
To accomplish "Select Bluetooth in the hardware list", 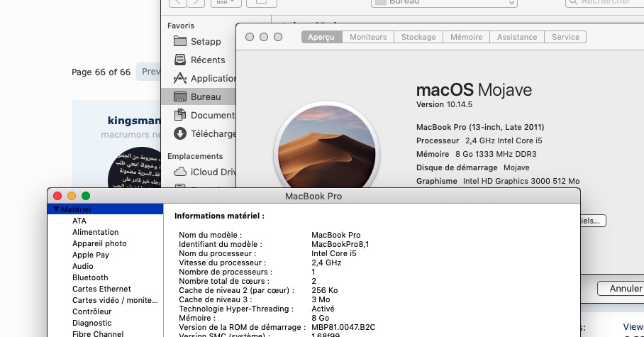I will pos(90,277).
